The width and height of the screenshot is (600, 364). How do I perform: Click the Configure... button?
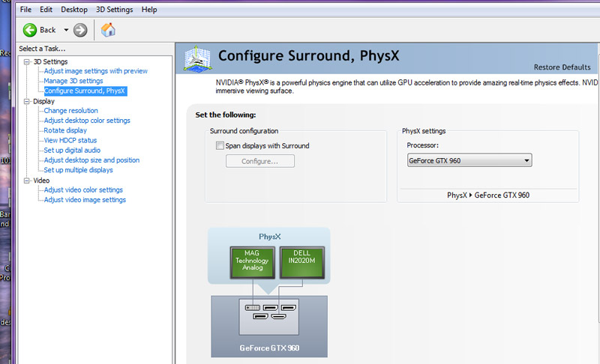coord(260,161)
